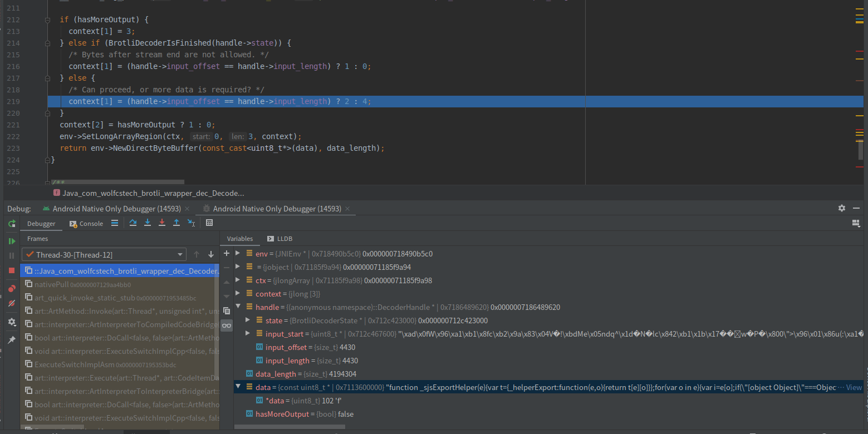Pause the running program

[x=11, y=256]
